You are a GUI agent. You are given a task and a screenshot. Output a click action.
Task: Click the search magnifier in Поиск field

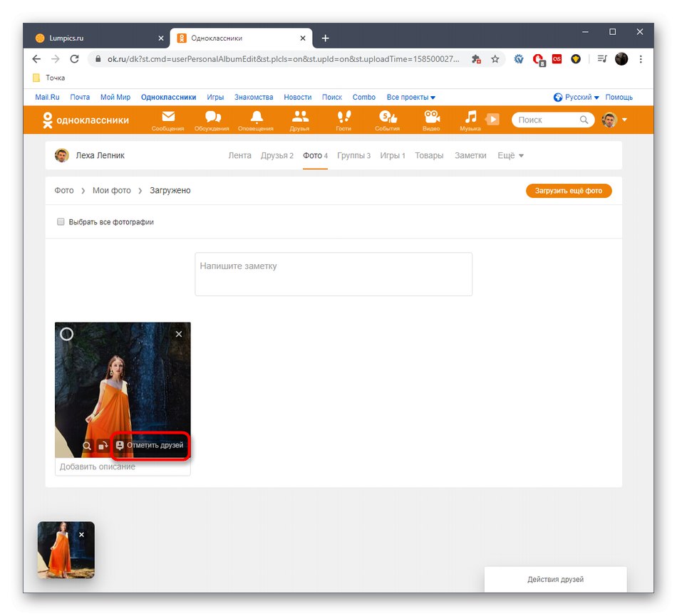pyautogui.click(x=584, y=120)
